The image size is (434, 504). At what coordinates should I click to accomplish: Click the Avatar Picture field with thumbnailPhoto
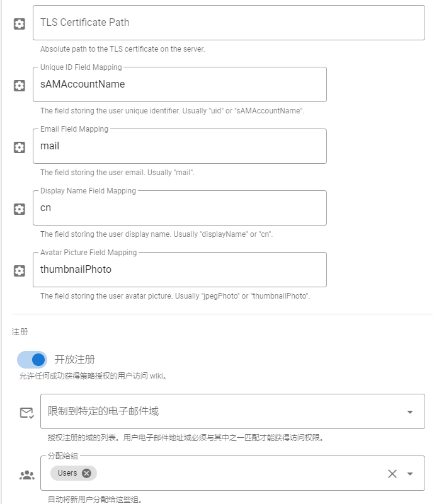point(180,270)
